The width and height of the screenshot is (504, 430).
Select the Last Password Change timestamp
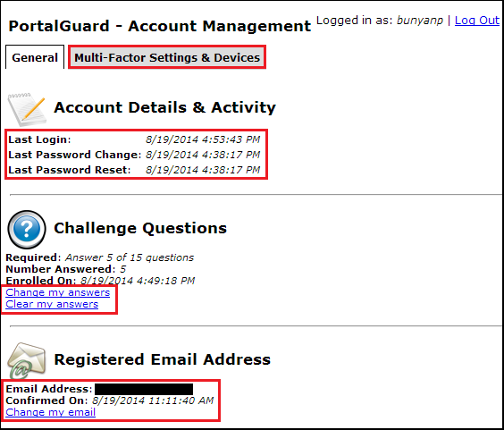tap(203, 155)
